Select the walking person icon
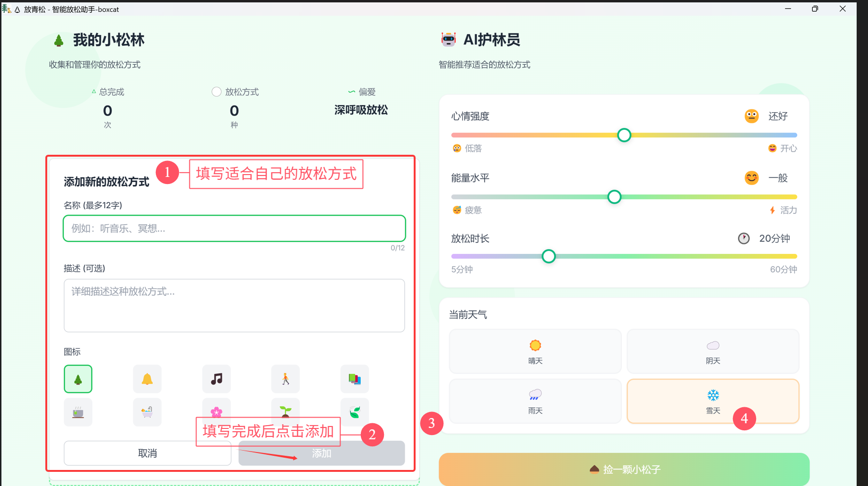 click(x=285, y=379)
